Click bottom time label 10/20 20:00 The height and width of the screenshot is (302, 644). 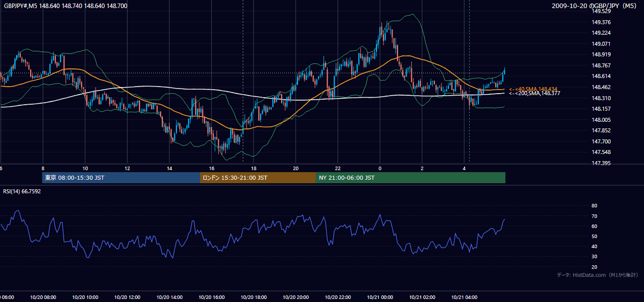click(x=295, y=297)
